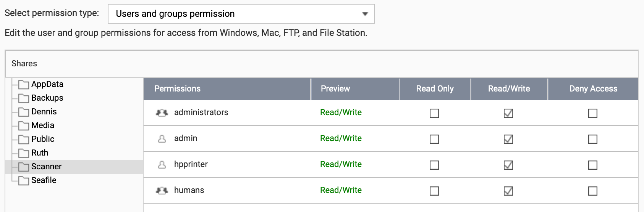Enable Read Only for humans
The width and height of the screenshot is (644, 212).
tap(434, 191)
